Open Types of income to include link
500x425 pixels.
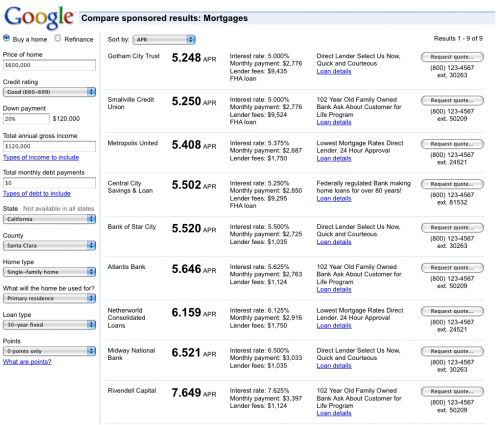point(41,157)
